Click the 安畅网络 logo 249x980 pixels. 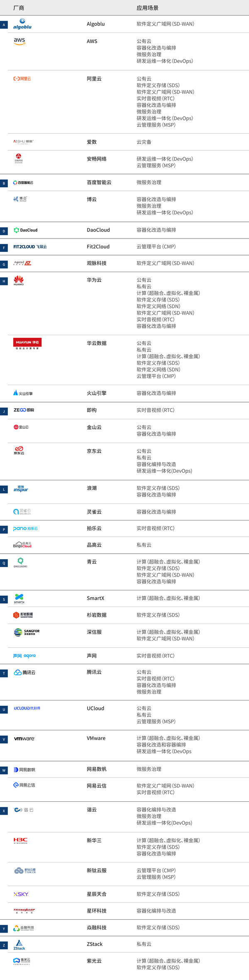[19, 159]
